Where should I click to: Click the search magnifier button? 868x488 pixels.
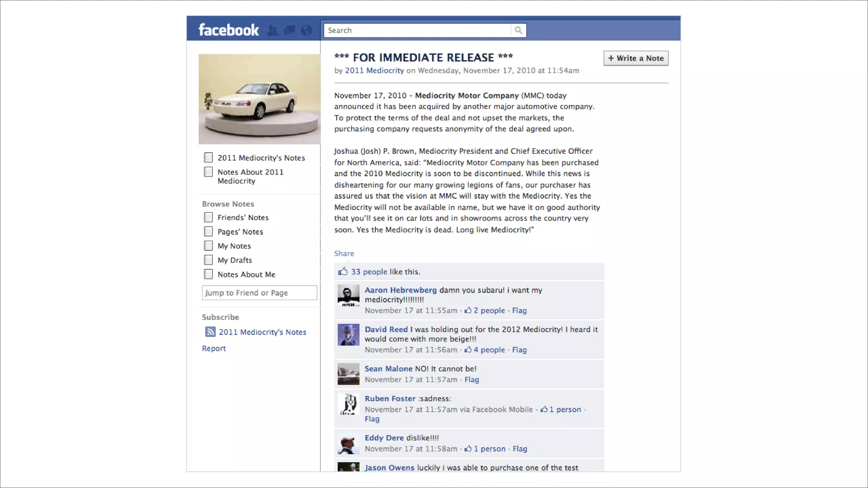pyautogui.click(x=518, y=30)
